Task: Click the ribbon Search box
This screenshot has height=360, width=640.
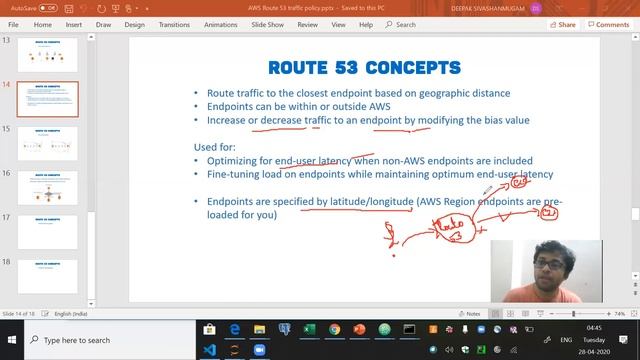Action: [x=400, y=24]
